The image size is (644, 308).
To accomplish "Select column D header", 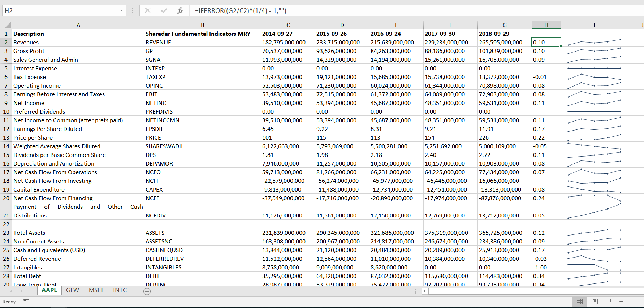I will pyautogui.click(x=342, y=25).
